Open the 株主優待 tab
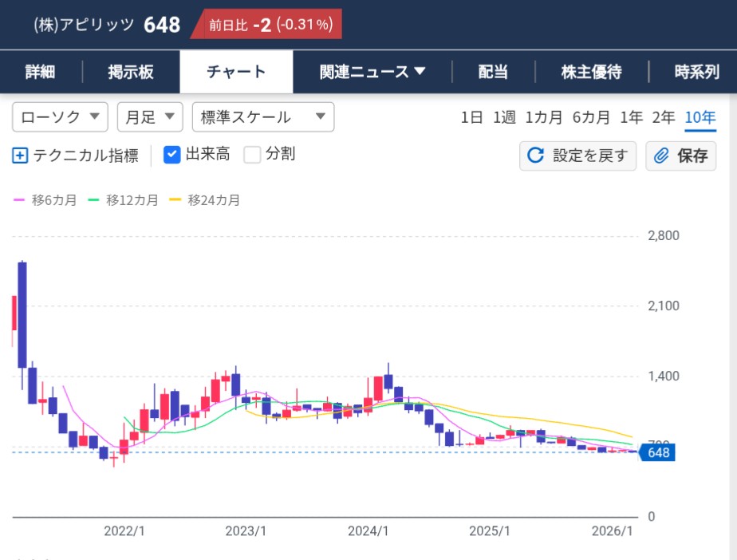The height and width of the screenshot is (560, 737). (x=591, y=72)
